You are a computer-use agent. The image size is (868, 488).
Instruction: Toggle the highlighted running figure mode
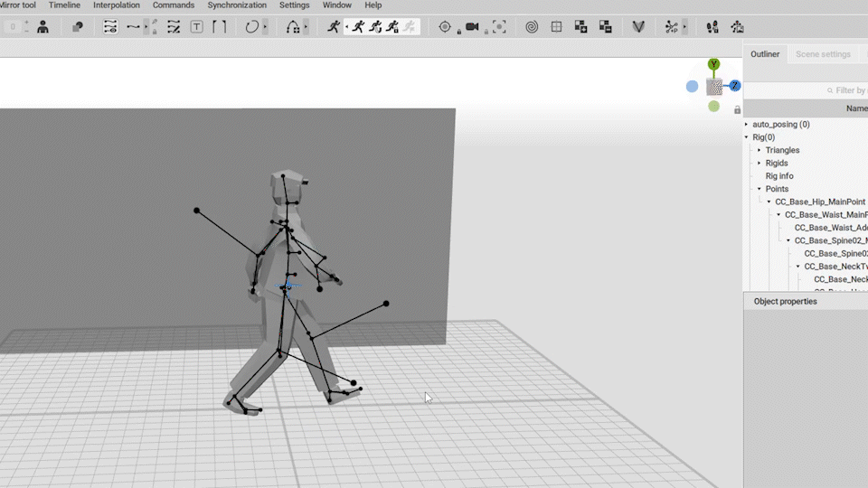point(358,26)
